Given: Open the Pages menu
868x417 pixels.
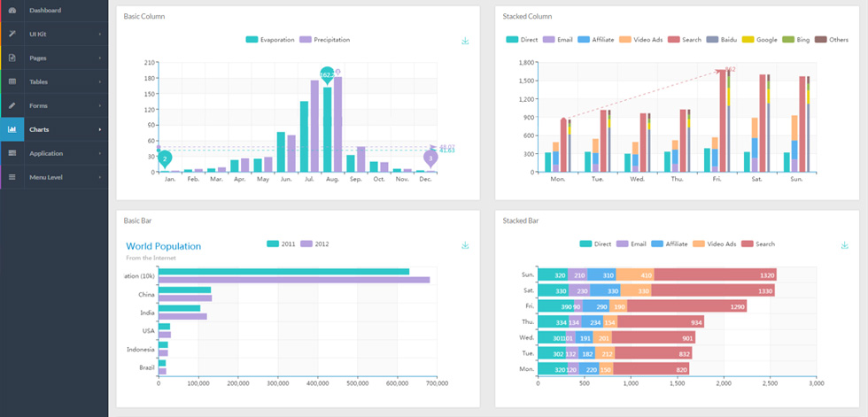Looking at the screenshot, I should coord(54,58).
